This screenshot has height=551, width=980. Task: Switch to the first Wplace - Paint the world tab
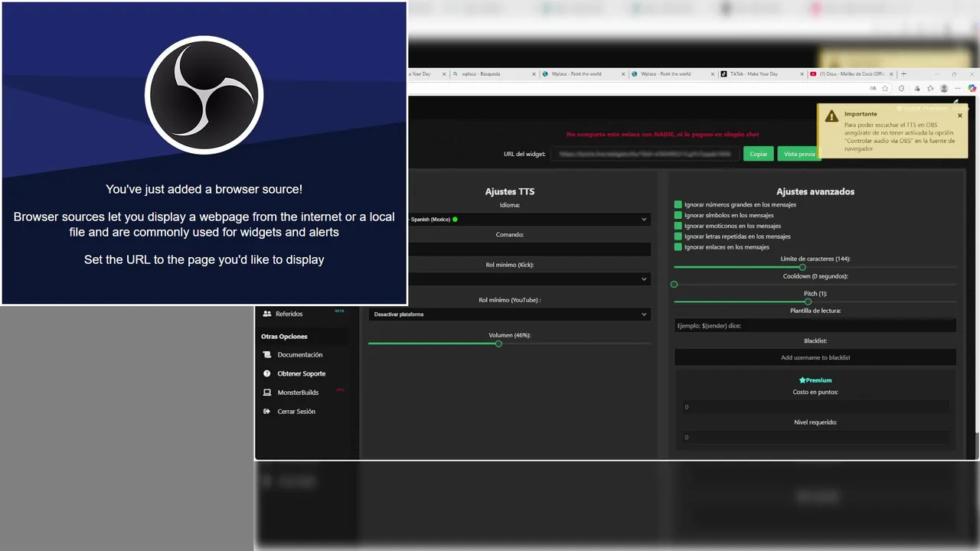tap(583, 74)
